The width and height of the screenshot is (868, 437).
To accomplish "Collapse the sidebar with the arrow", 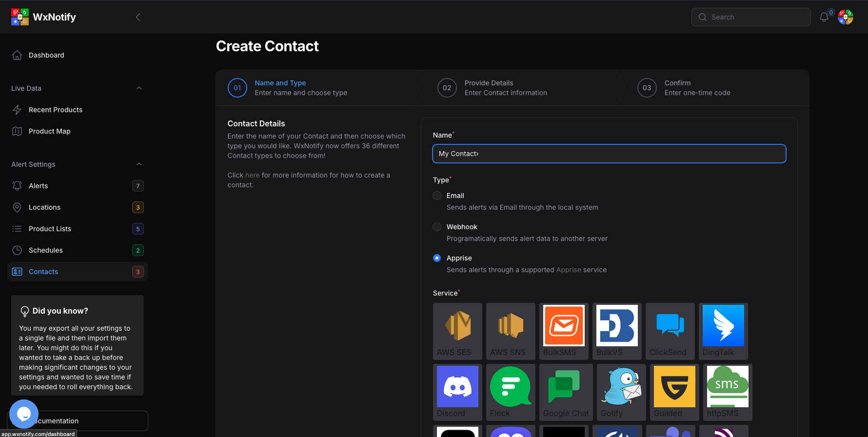I will coord(138,17).
